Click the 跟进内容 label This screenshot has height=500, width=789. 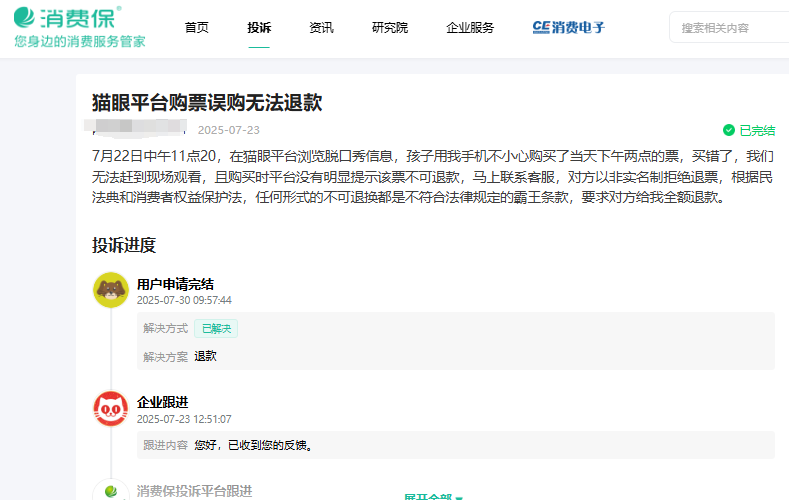[166, 445]
